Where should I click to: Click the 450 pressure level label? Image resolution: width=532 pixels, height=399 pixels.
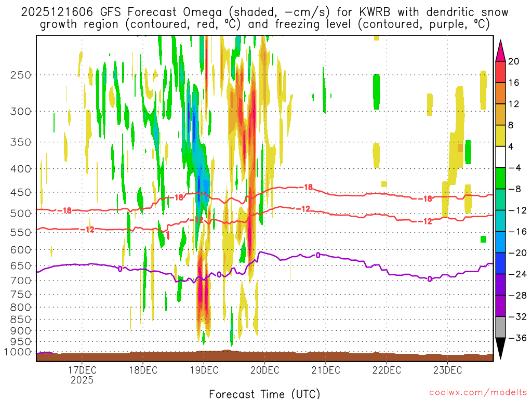click(x=21, y=192)
